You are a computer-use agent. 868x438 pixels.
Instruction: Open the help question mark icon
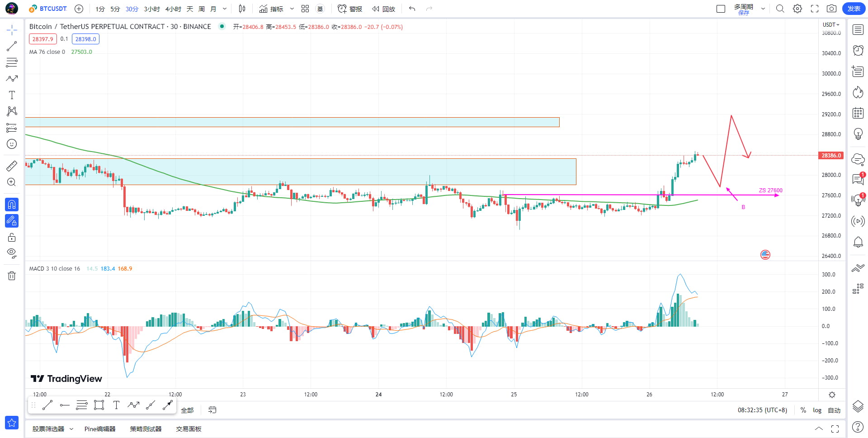coord(858,427)
